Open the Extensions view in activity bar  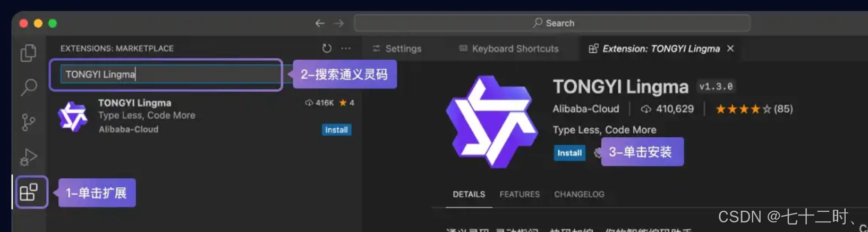coord(29,192)
